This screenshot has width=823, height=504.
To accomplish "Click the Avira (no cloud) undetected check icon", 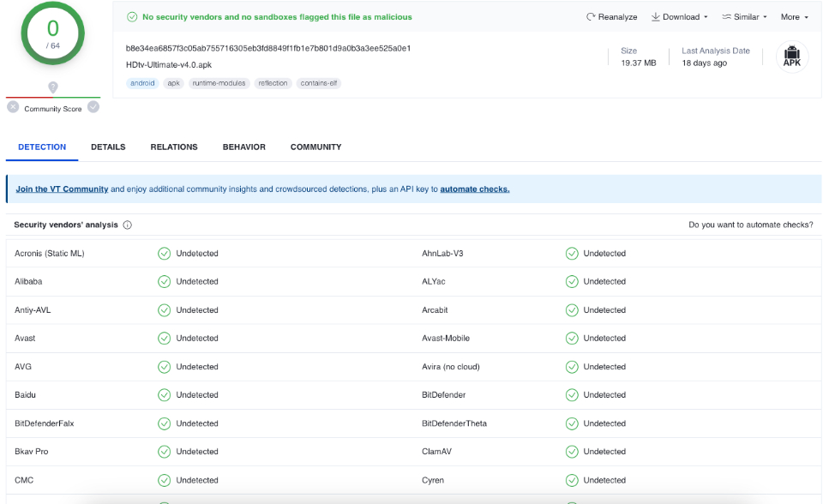I will click(x=572, y=367).
